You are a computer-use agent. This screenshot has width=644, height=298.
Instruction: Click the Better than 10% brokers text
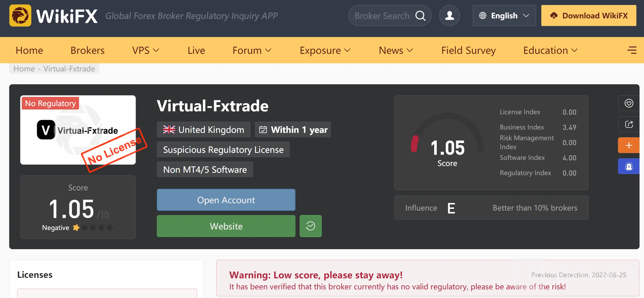pyautogui.click(x=535, y=208)
